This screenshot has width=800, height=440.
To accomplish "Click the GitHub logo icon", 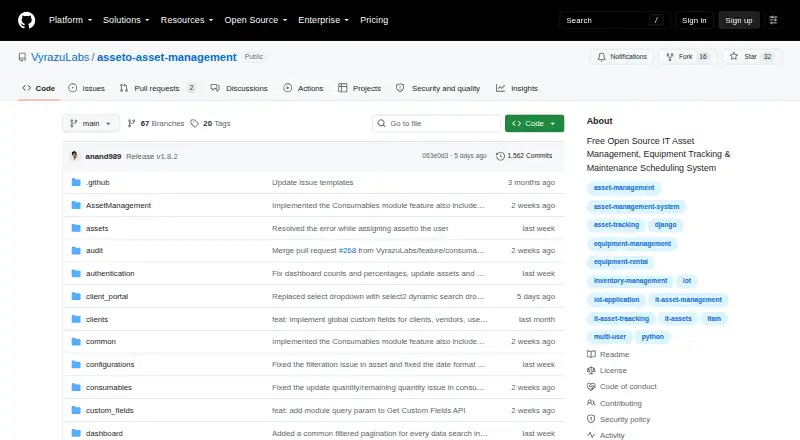I will (x=27, y=20).
